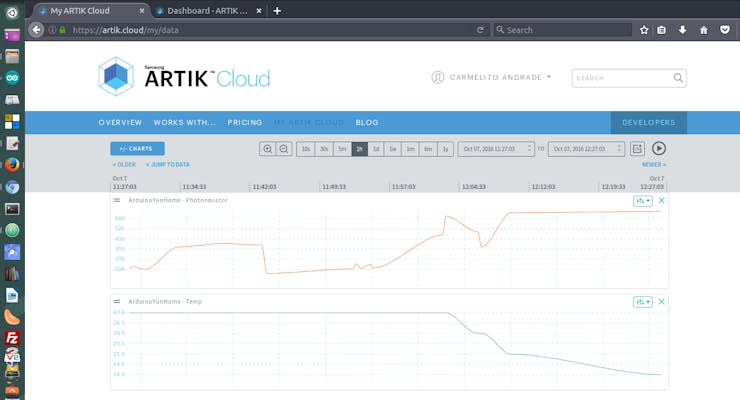Click Jump to Data link
The width and height of the screenshot is (740, 400).
[x=168, y=165]
